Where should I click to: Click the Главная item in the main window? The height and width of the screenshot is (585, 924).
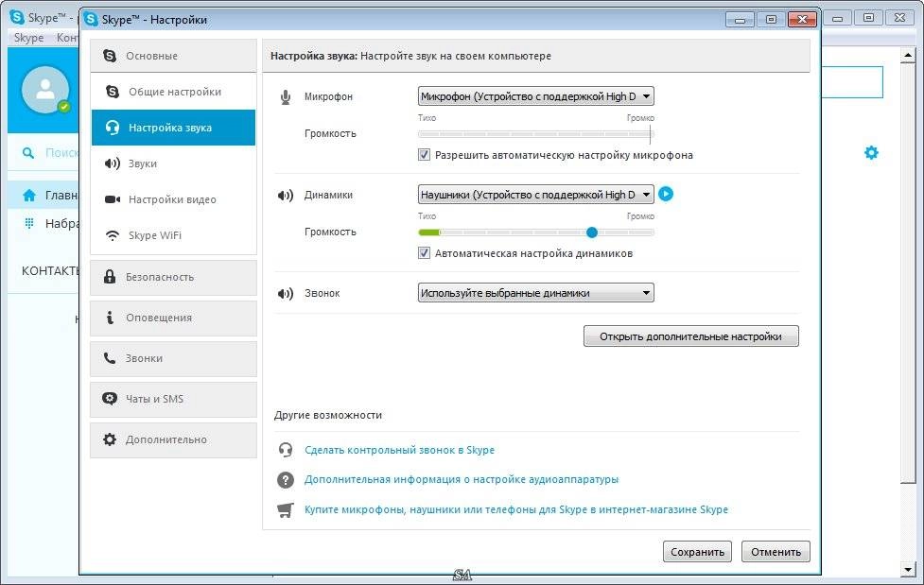[44, 195]
